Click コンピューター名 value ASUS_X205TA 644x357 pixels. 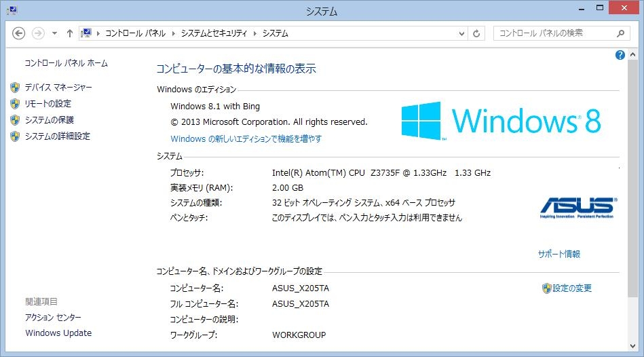click(x=301, y=288)
